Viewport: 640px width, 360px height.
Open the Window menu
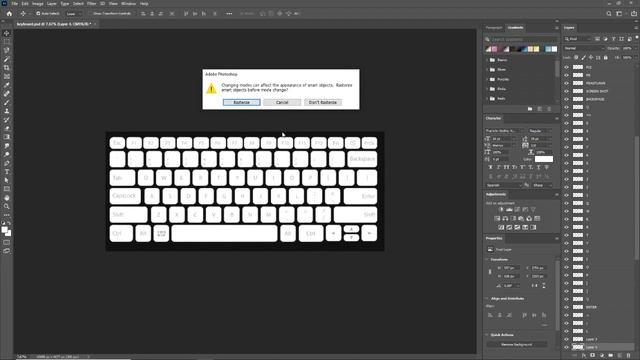128,4
